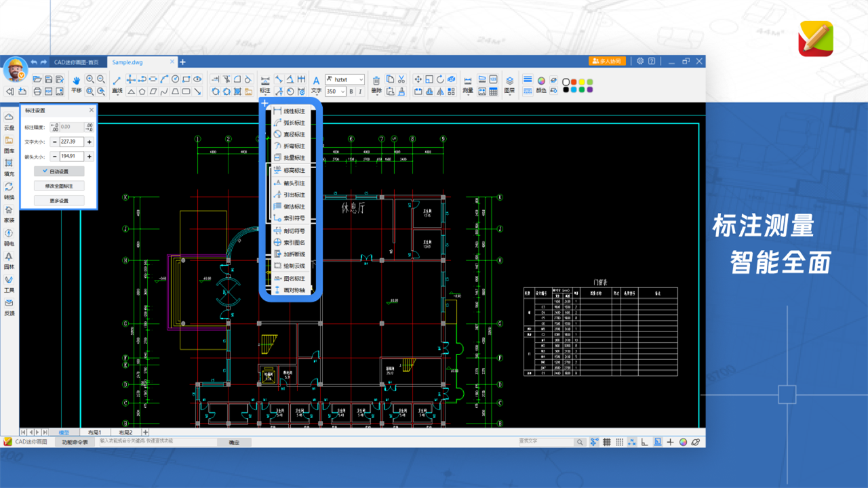
Task: Select the Pan (平移) hand tool
Action: tap(76, 83)
